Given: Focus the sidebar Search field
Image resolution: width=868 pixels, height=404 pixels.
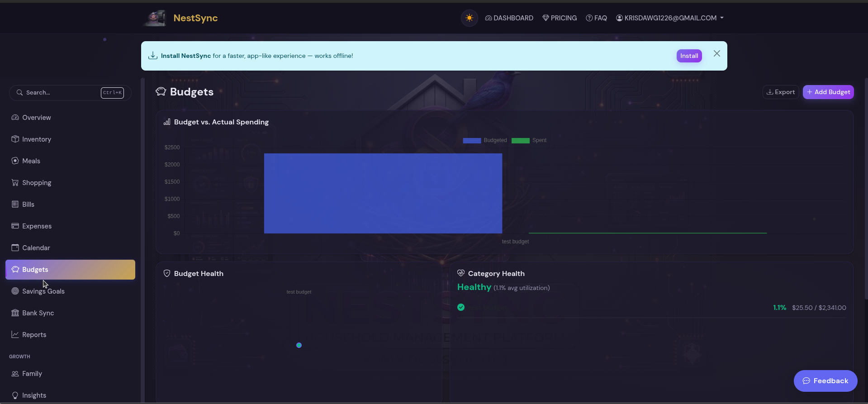Looking at the screenshot, I should [70, 93].
